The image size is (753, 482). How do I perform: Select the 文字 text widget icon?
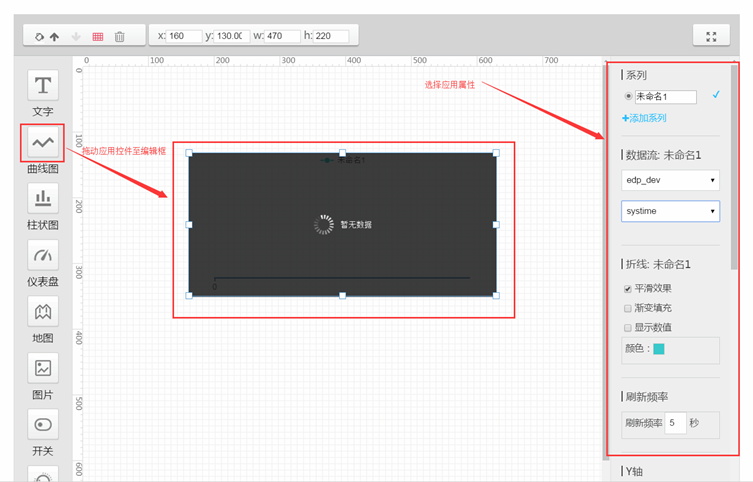[x=43, y=85]
